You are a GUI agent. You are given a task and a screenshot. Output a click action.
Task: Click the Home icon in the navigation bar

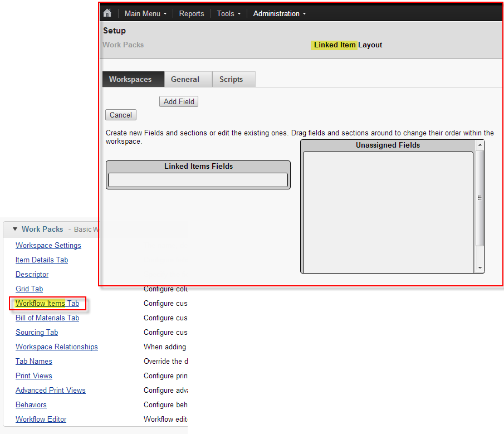coord(107,13)
